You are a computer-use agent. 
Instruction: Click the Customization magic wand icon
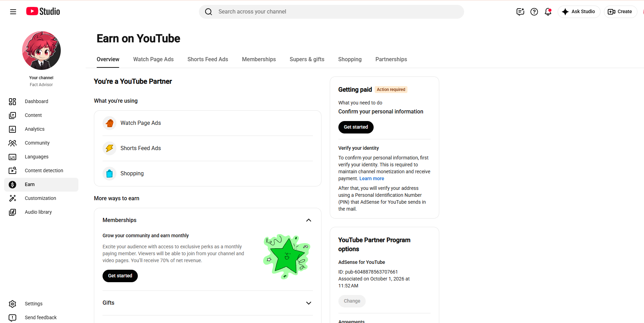tap(12, 198)
